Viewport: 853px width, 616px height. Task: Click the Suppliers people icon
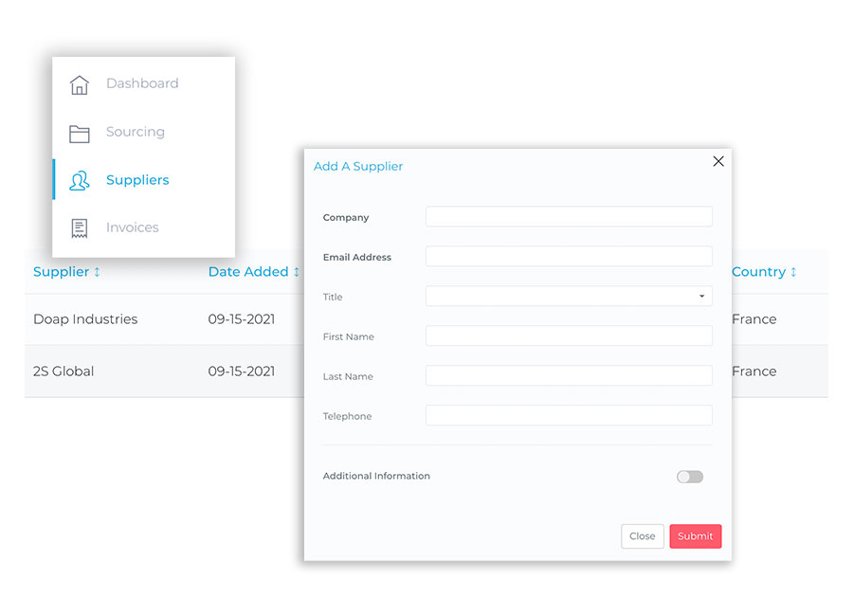[80, 180]
